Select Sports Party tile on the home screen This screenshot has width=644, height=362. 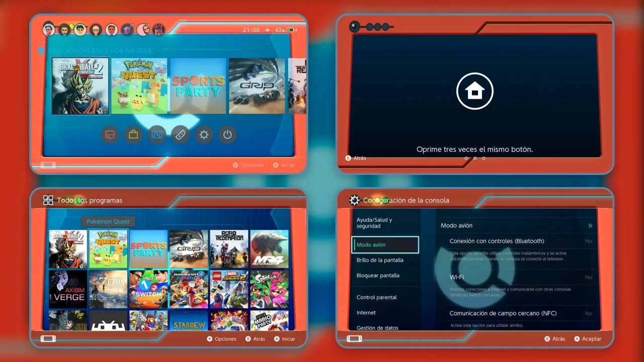click(198, 86)
